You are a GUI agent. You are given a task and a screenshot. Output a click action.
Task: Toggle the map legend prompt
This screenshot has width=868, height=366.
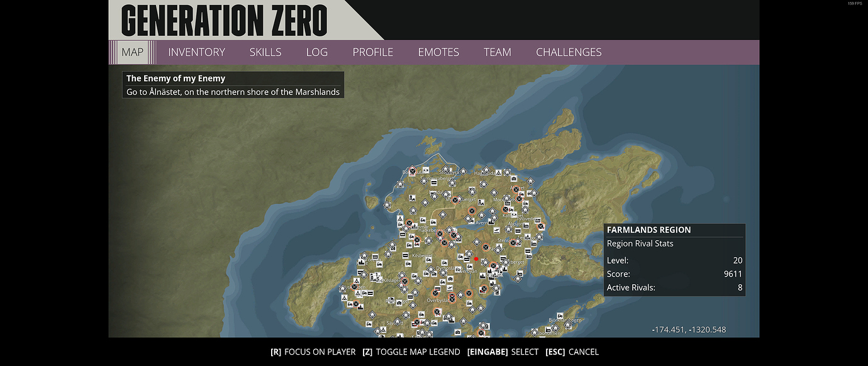pyautogui.click(x=411, y=352)
